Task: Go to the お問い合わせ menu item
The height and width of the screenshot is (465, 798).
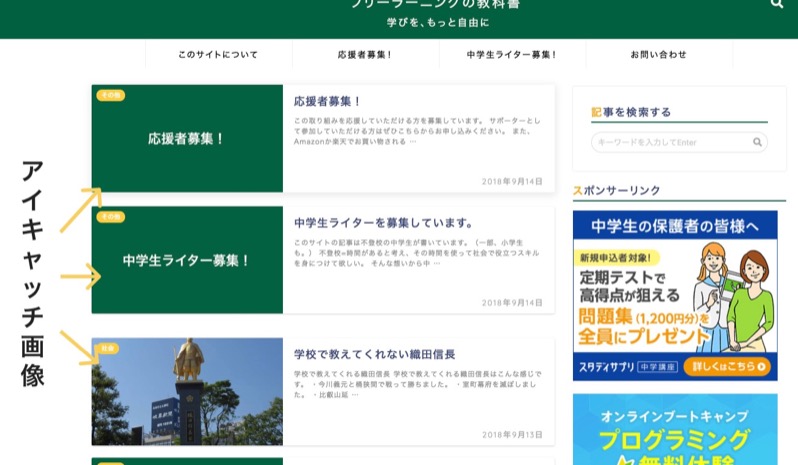Action: (x=659, y=54)
